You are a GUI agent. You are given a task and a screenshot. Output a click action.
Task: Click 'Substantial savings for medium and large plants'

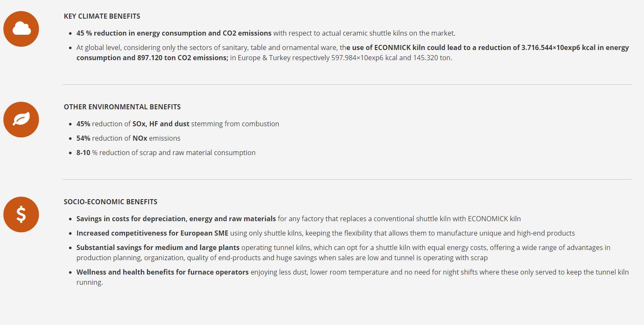pyautogui.click(x=158, y=247)
